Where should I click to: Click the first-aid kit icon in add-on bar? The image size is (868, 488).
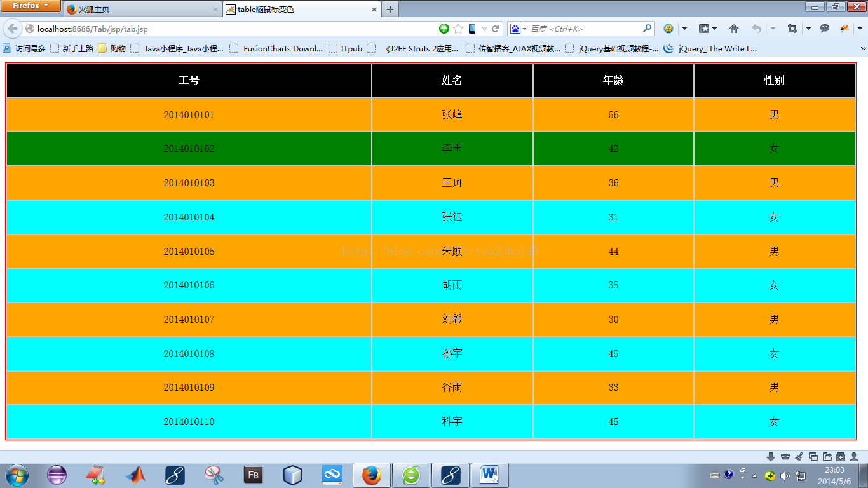841,457
